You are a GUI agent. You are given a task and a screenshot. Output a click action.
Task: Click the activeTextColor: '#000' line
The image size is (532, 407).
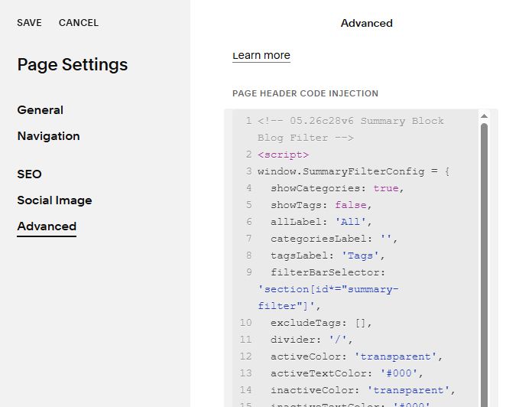coord(346,373)
